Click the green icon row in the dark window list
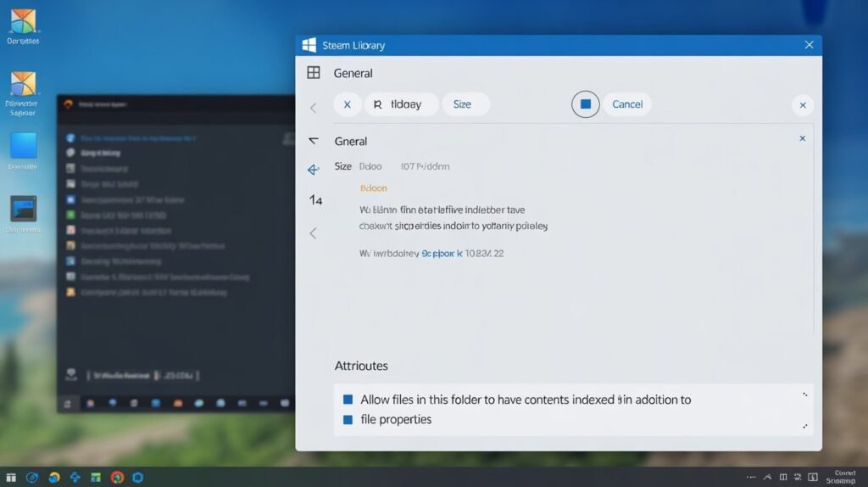Image resolution: width=868 pixels, height=487 pixels. pos(71,215)
